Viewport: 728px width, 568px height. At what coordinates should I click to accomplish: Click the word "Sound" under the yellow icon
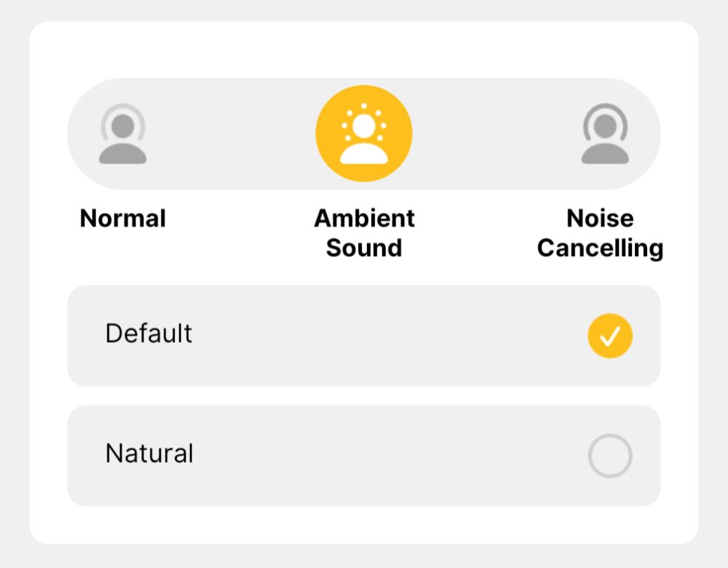coord(364,248)
